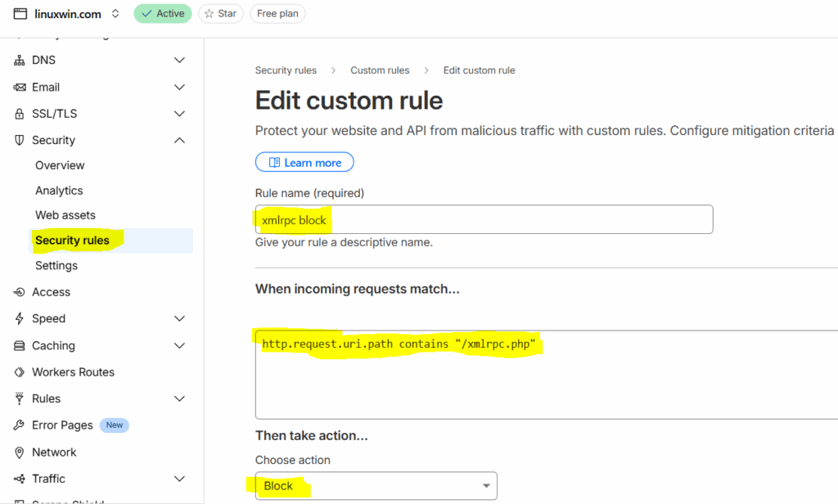Click the Edit custom rule heading
Screen dimensions: 838x504
[349, 101]
